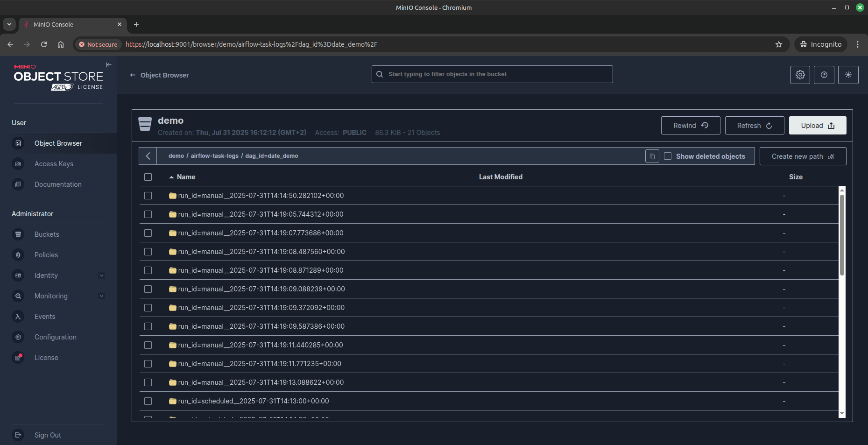Open the License page

(46, 357)
